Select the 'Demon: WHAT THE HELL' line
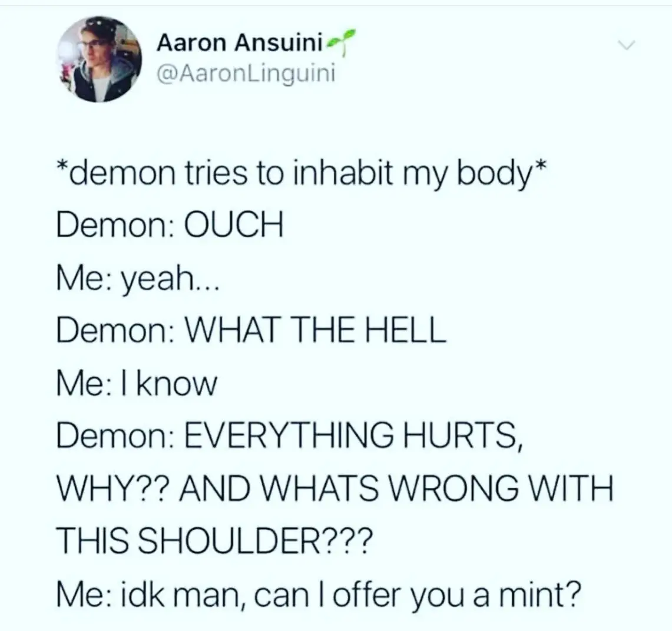Viewport: 672px width, 631px height. (x=251, y=330)
